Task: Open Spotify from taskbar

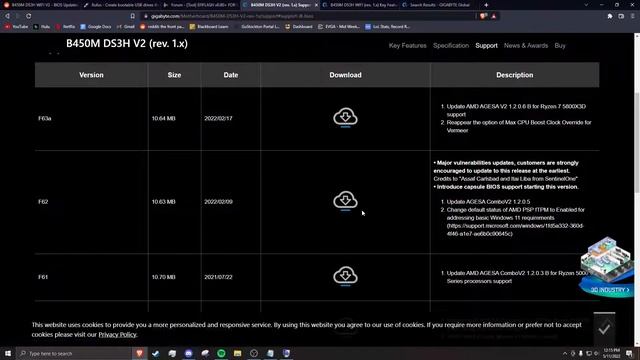Action: [221, 353]
